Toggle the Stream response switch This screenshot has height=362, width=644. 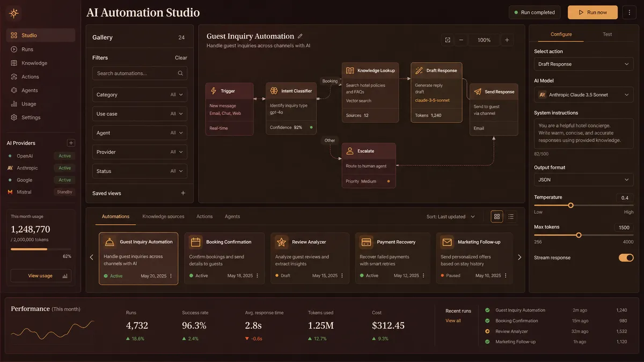[x=626, y=258]
